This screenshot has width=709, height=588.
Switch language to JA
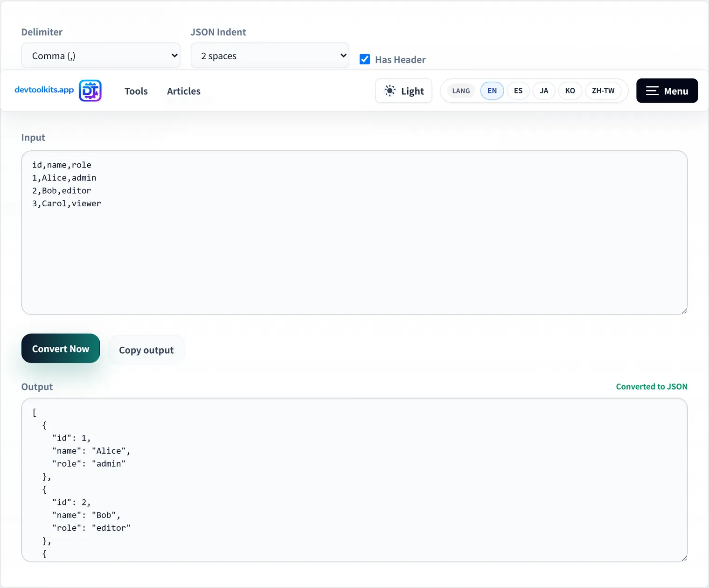[x=544, y=91]
